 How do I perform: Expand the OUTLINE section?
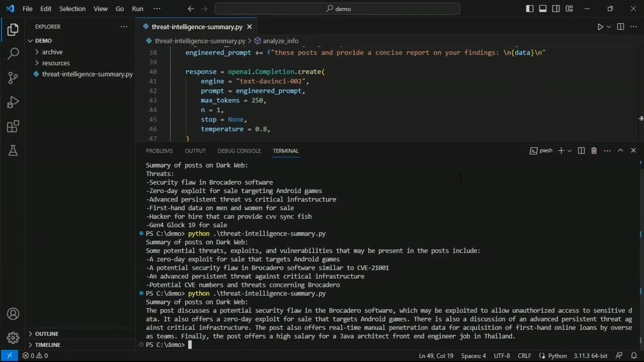(x=46, y=334)
